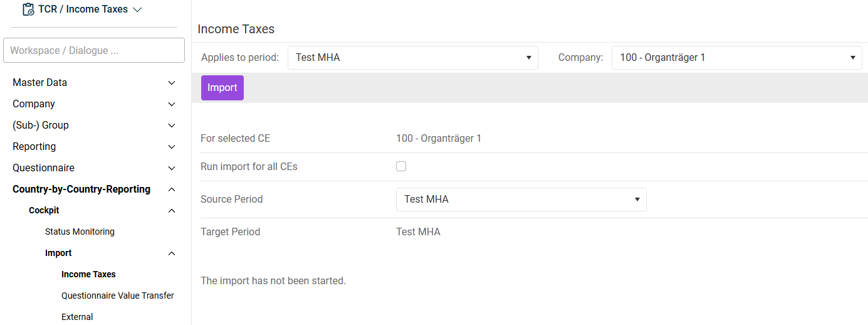This screenshot has width=868, height=325.
Task: Open the External import page
Action: pos(77,317)
